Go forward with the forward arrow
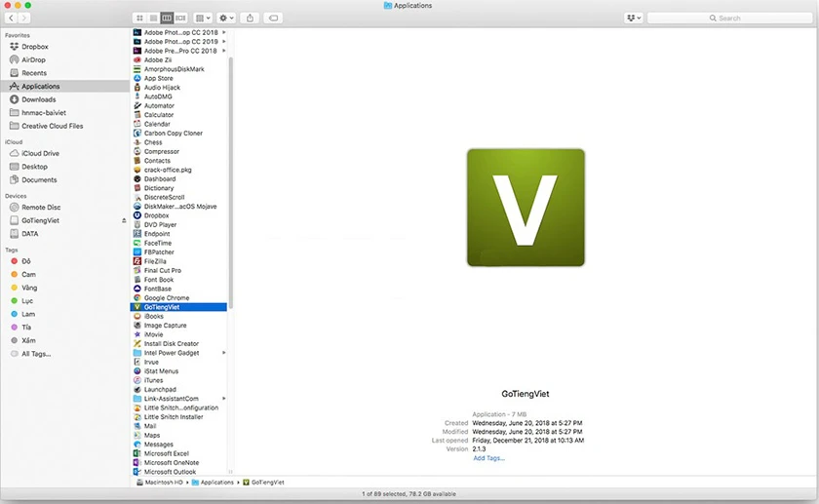This screenshot has height=504, width=819. 24,18
